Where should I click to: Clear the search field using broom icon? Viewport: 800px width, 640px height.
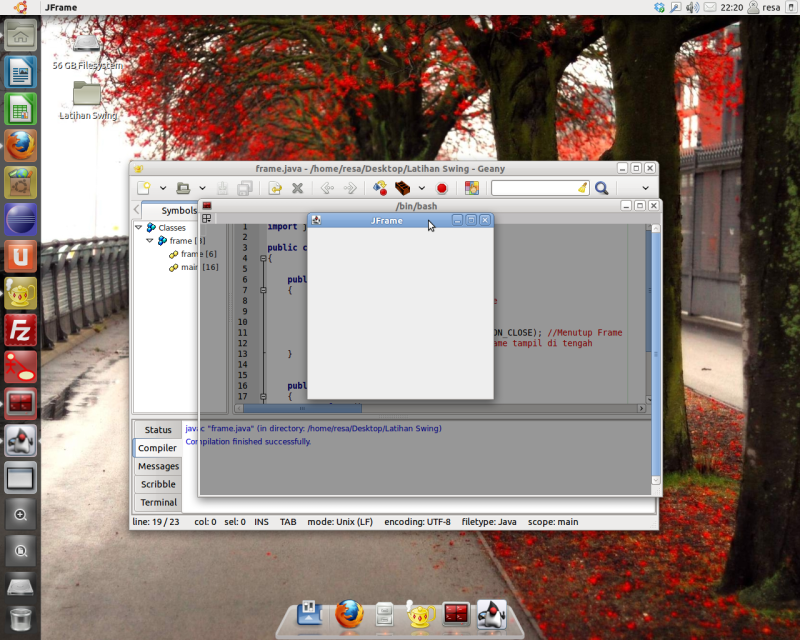pos(583,188)
